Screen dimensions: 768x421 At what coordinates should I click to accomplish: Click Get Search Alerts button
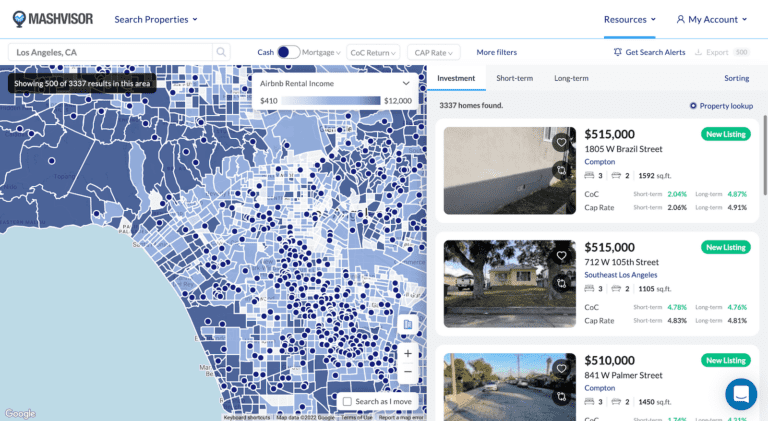pos(648,52)
